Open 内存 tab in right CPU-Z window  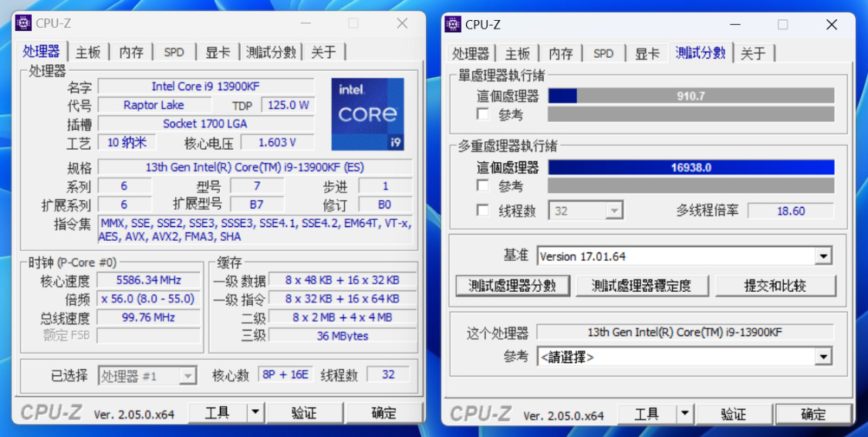click(x=561, y=54)
